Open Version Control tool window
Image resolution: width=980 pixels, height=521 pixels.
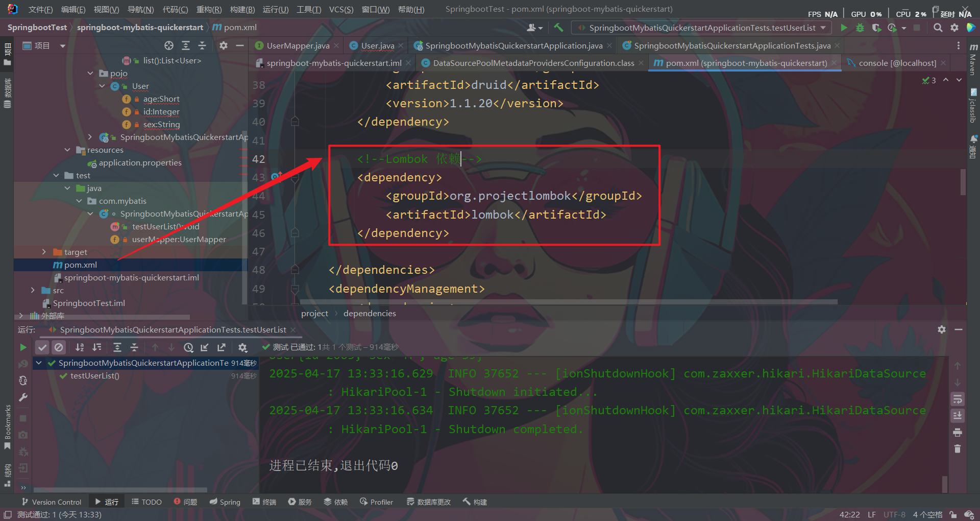[51, 502]
